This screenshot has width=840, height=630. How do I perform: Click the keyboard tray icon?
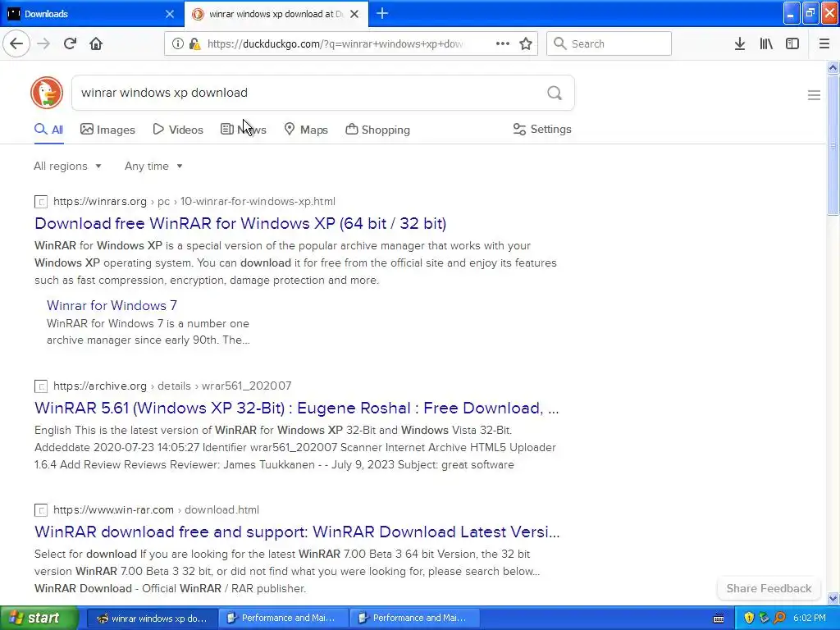719,619
